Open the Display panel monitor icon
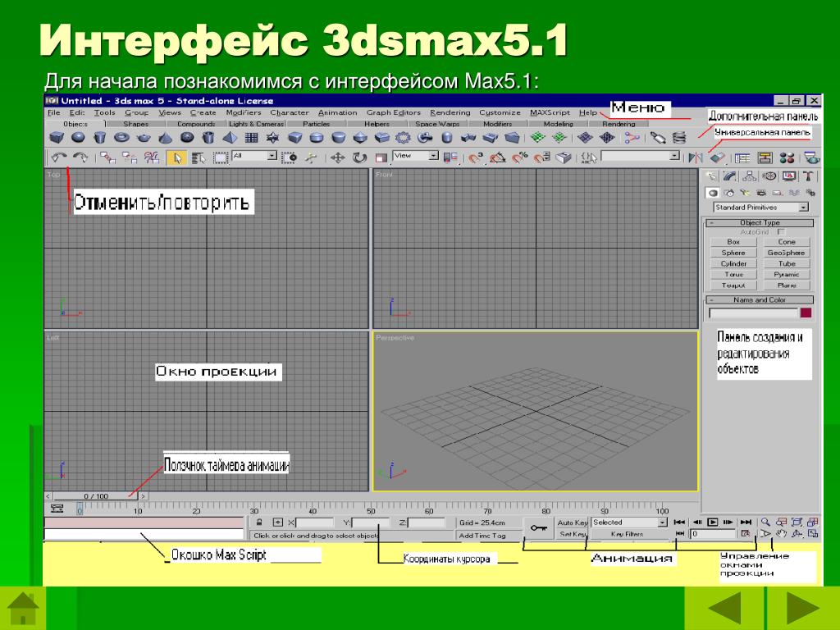Screen dimensions: 840x630 (x=789, y=176)
